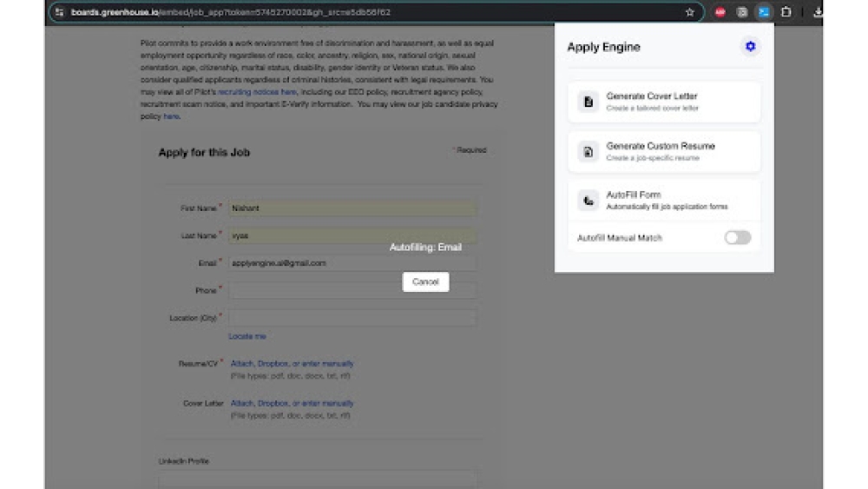Open the recruiting notices here link
Screen dimensions: 868x489
(258, 92)
